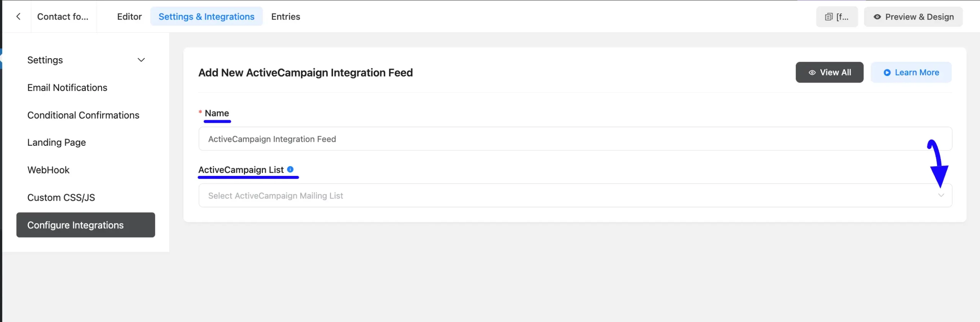The width and height of the screenshot is (980, 322).
Task: Select the Configure Integrations sidebar item
Action: click(x=75, y=225)
